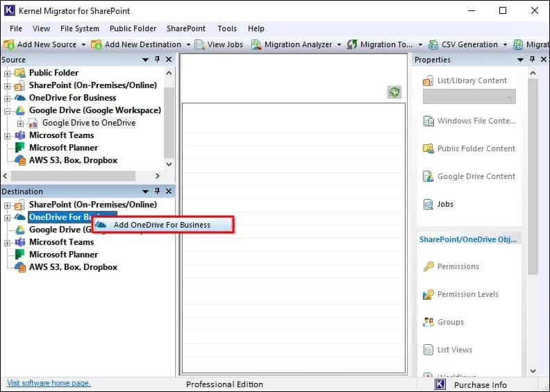This screenshot has width=550, height=392.
Task: Expand SharePoint node in Source tree
Action: click(x=7, y=86)
